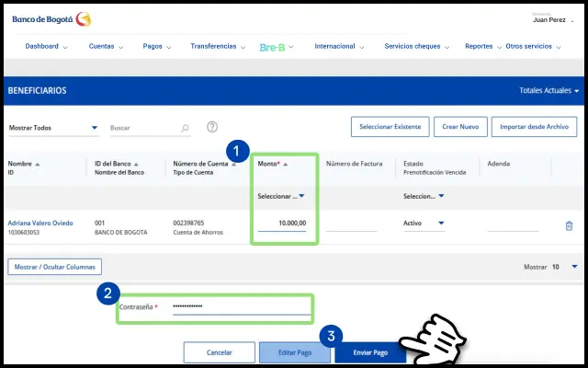Click the Adenda input field

click(513, 224)
